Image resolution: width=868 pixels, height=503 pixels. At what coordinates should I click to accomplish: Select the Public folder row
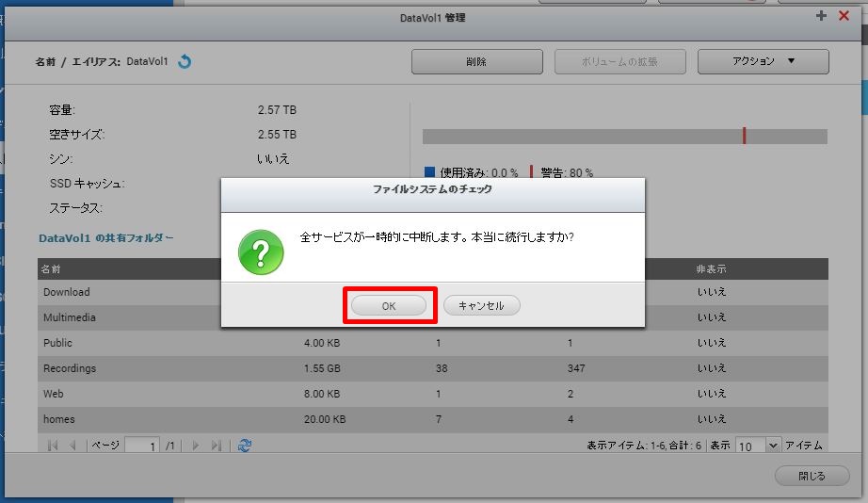pos(433,343)
